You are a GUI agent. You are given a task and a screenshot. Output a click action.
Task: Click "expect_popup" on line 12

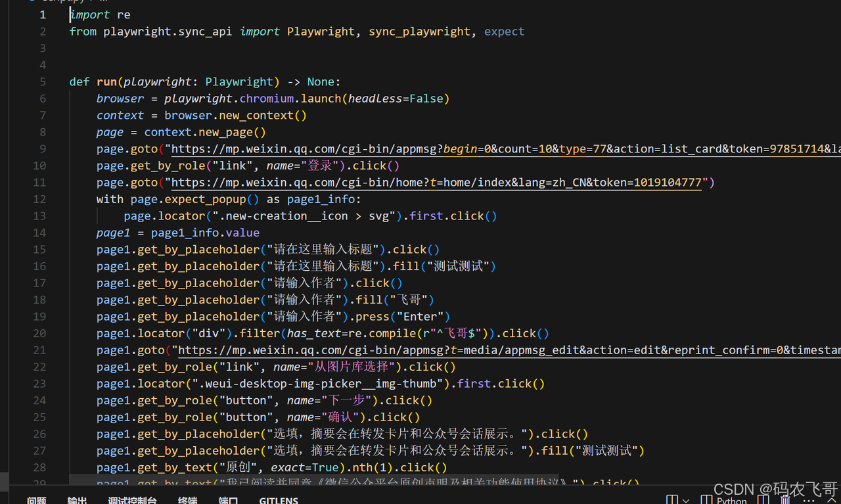tap(205, 199)
